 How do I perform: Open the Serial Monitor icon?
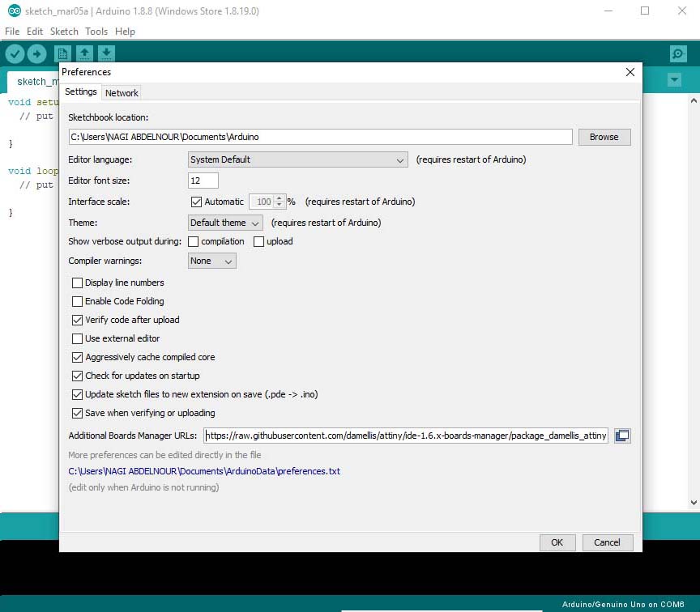678,54
